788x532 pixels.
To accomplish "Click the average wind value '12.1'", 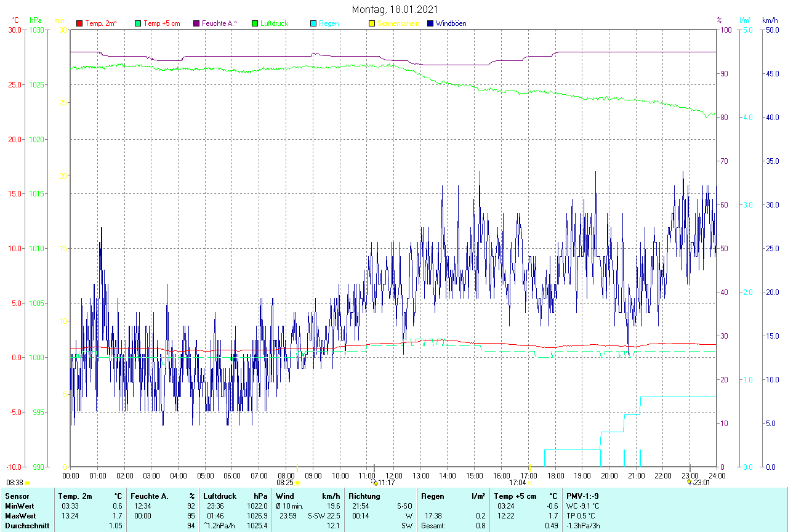I will coord(333,525).
